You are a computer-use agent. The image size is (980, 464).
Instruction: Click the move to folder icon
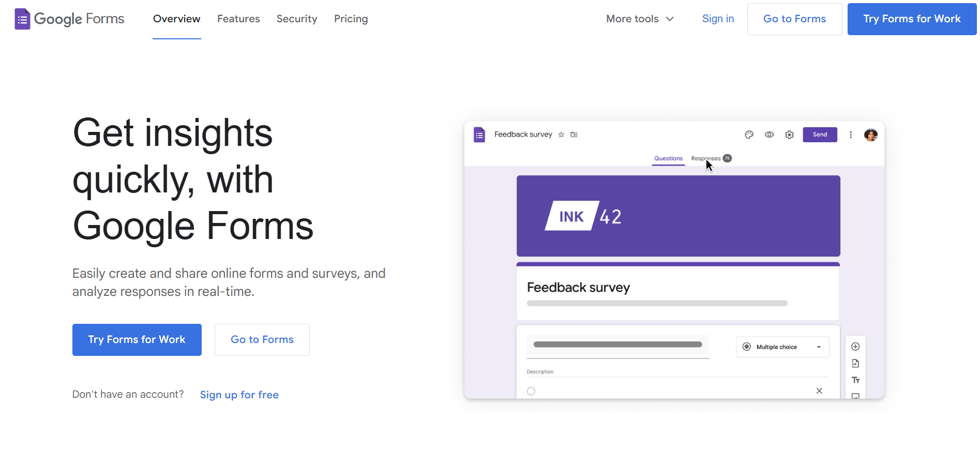point(574,134)
